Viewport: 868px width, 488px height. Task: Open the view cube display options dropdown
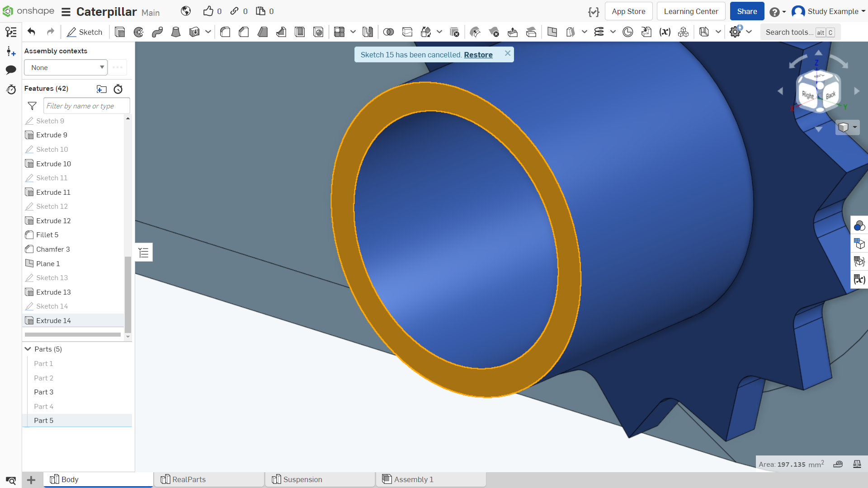click(848, 127)
